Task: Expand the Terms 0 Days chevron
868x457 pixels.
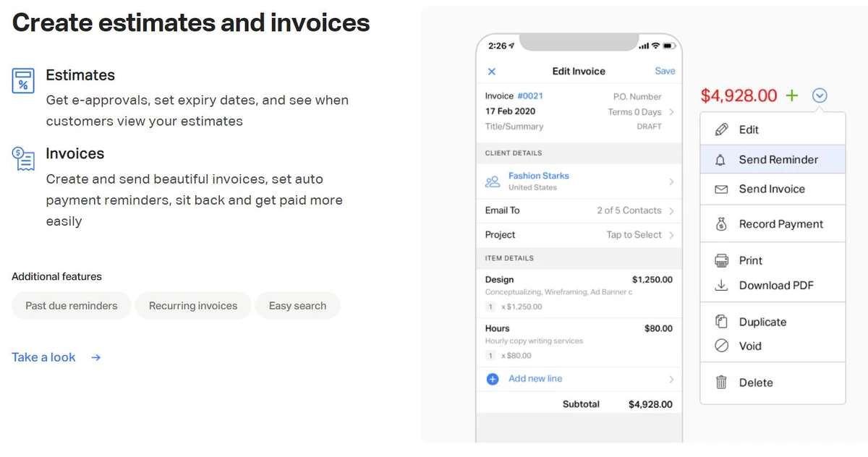Action: coord(672,112)
